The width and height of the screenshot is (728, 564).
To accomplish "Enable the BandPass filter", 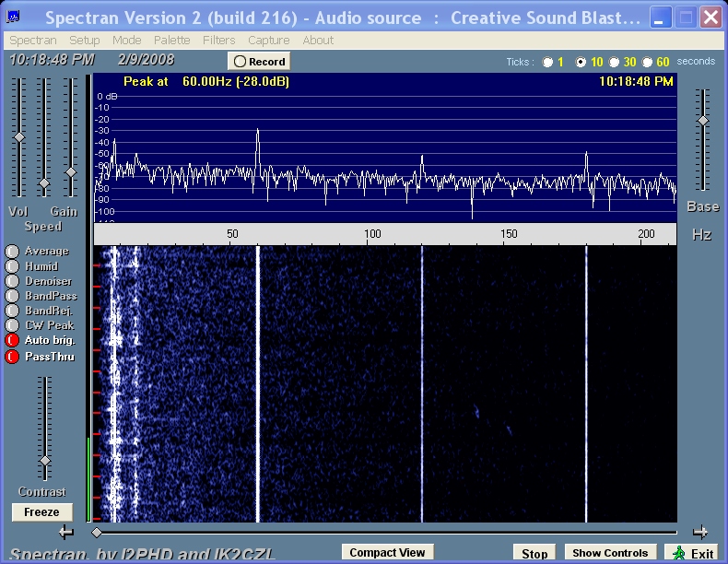I will point(12,296).
